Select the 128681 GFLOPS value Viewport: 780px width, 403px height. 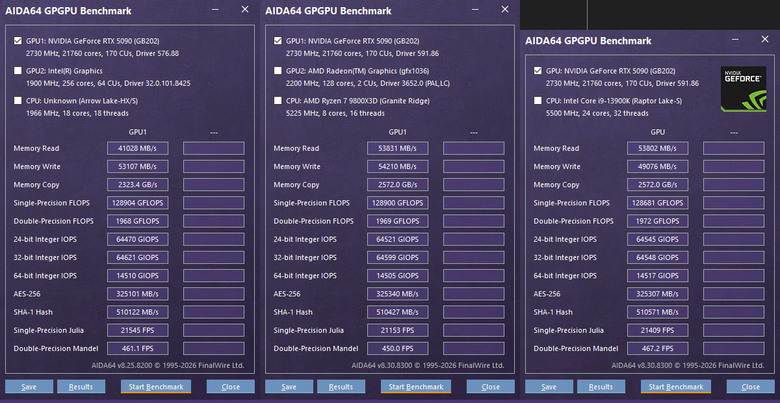(x=658, y=203)
